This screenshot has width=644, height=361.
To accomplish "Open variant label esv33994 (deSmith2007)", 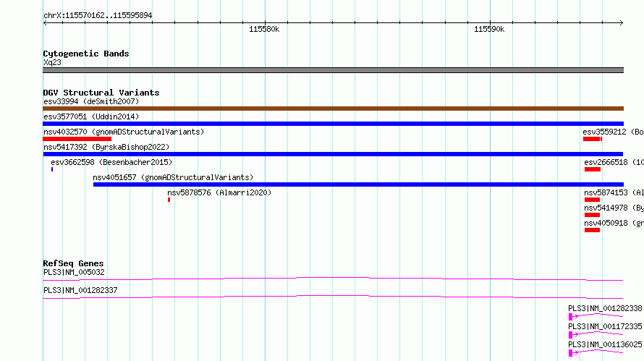I will pyautogui.click(x=91, y=101).
